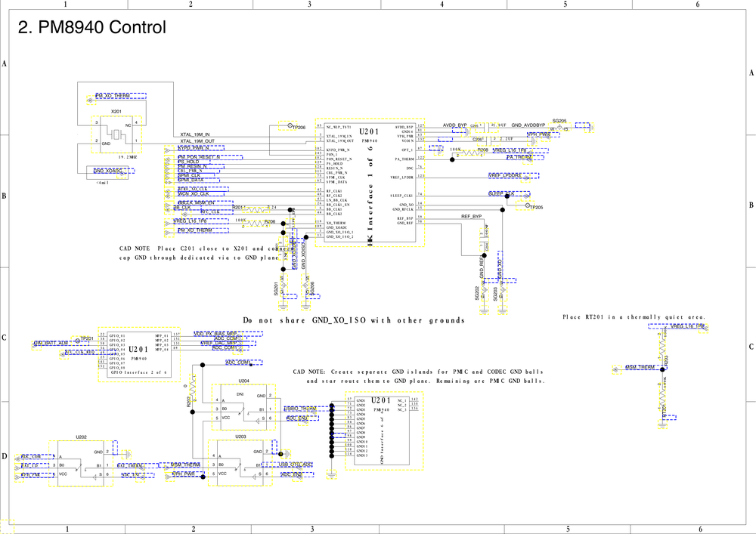Click the VCOIN pin name in U201
Image resolution: width=756 pixels, height=534 pixels.
pyautogui.click(x=407, y=140)
